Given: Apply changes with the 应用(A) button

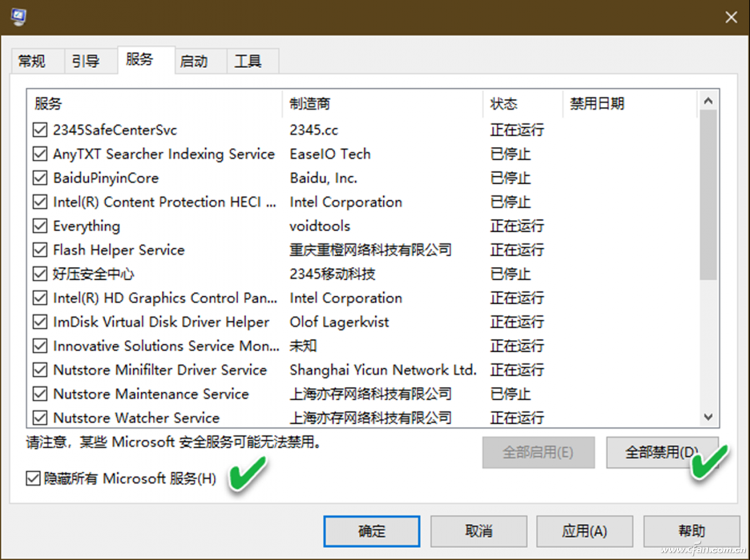Looking at the screenshot, I should coord(584,531).
